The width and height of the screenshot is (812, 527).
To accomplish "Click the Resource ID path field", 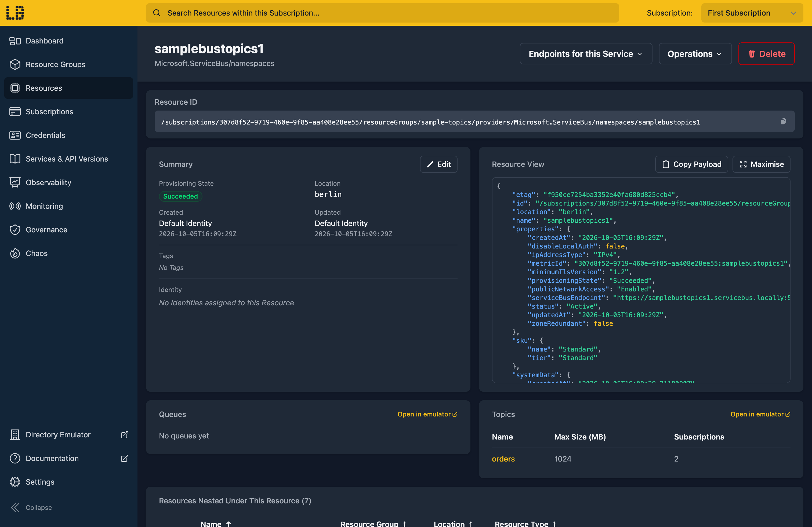I will [474, 121].
